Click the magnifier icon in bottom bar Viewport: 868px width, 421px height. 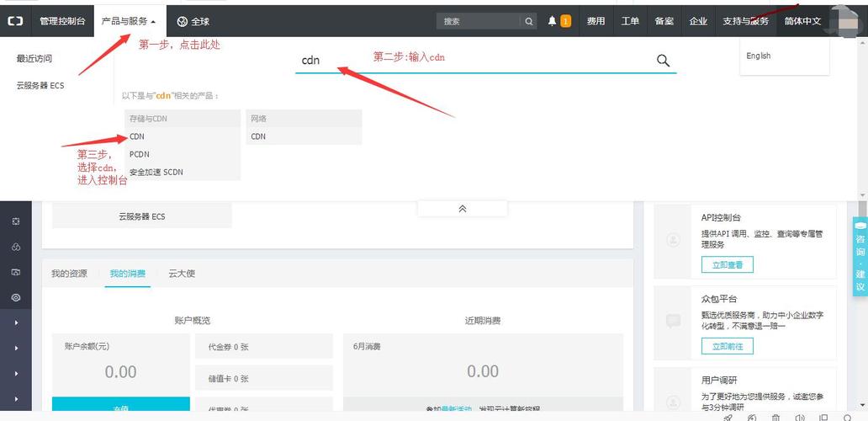[x=848, y=418]
